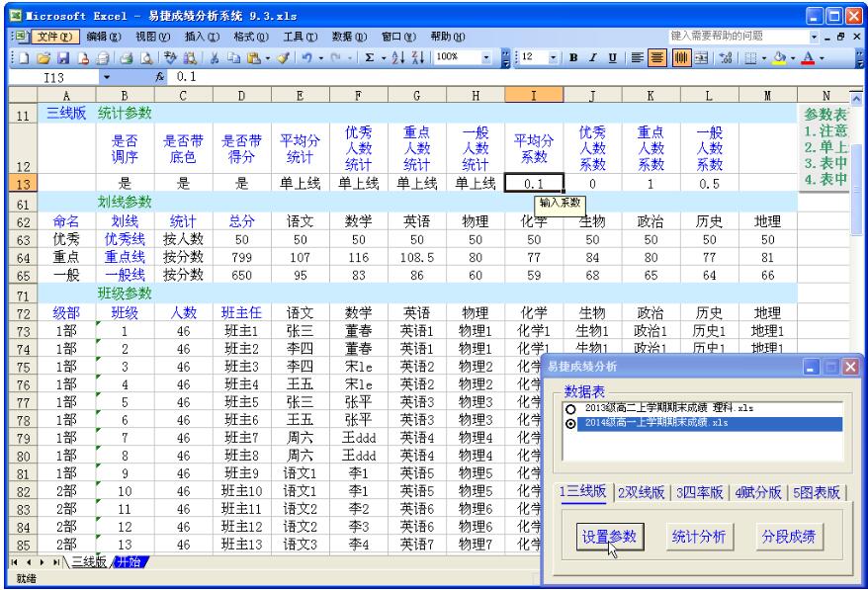Screen dimensions: 868x590
Task: Switch to the 三线版 sheet tab
Action: tap(89, 562)
